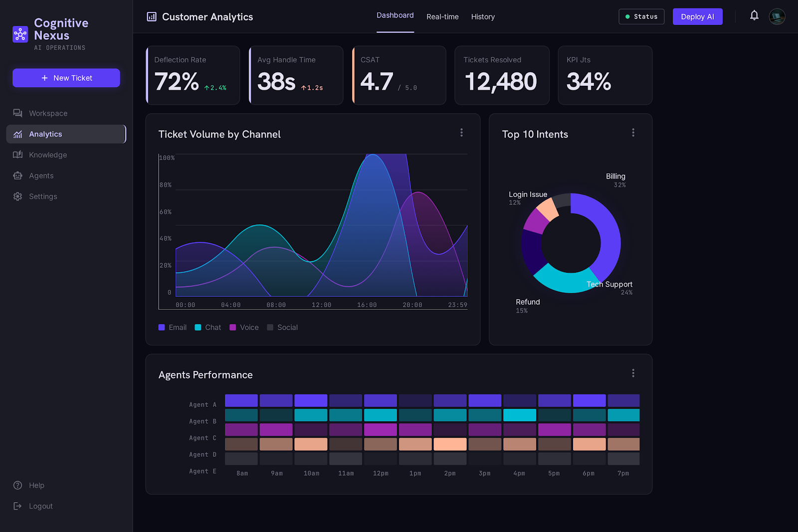The image size is (798, 532).
Task: Click the Customer Analytics chart icon
Action: [x=152, y=17]
